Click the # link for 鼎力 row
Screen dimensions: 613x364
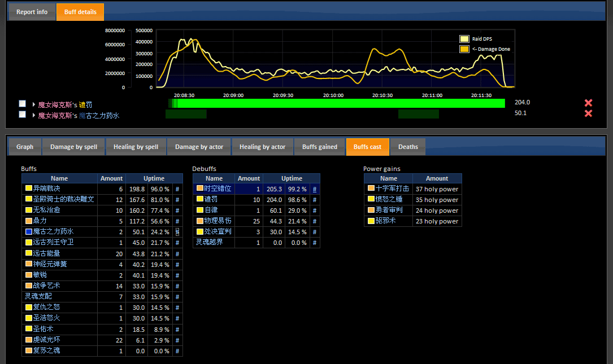[x=177, y=221]
